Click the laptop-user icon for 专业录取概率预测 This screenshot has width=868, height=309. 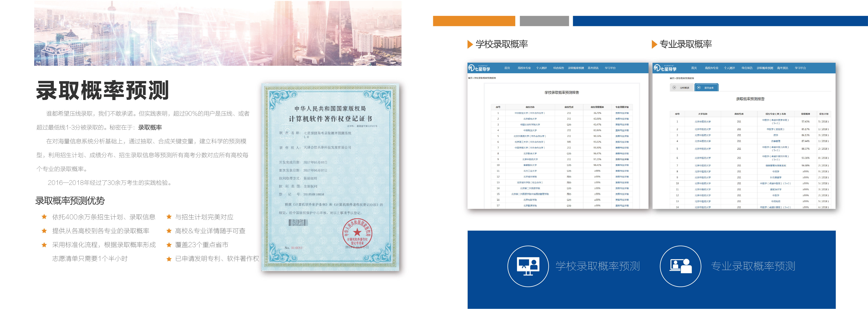click(680, 266)
